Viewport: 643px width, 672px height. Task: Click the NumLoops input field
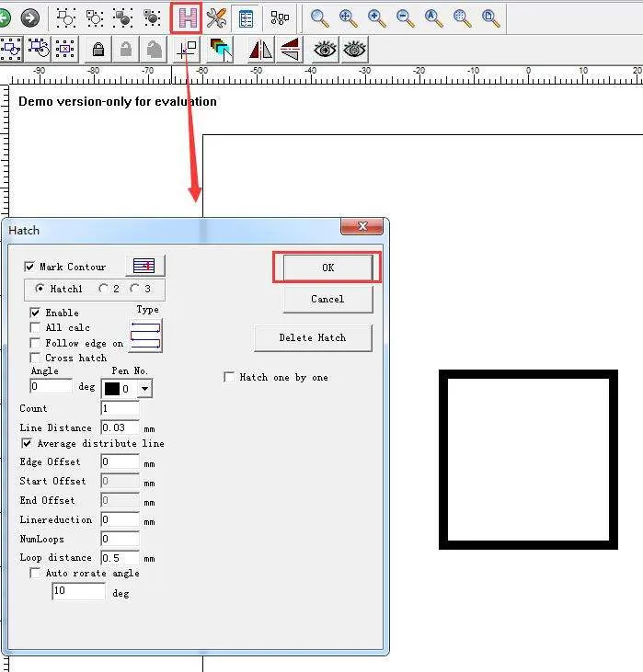121,539
